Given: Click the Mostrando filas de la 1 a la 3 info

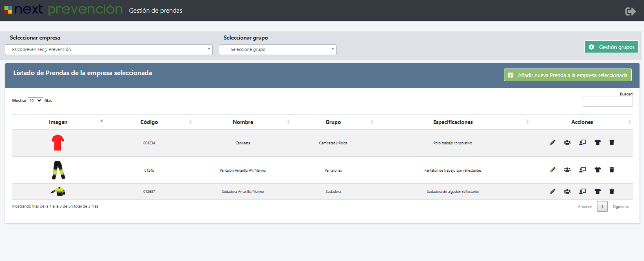Looking at the screenshot, I should pyautogui.click(x=55, y=206).
